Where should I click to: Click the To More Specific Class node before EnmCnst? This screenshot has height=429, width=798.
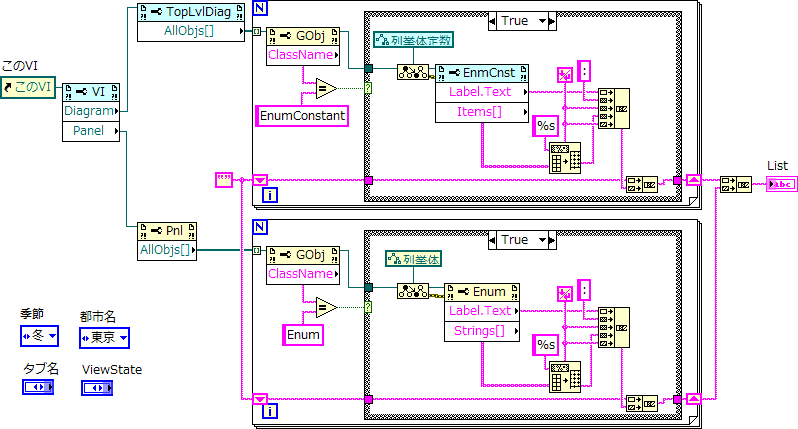[412, 72]
